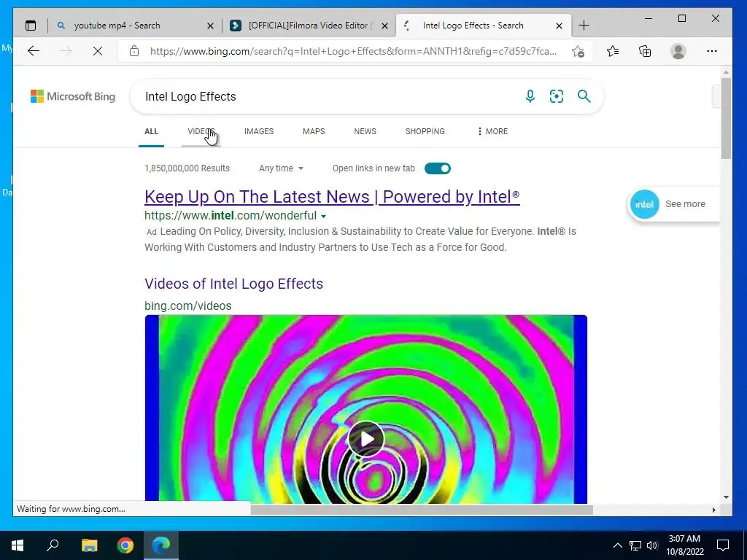
Task: Open Windows taskbar search
Action: [53, 545]
